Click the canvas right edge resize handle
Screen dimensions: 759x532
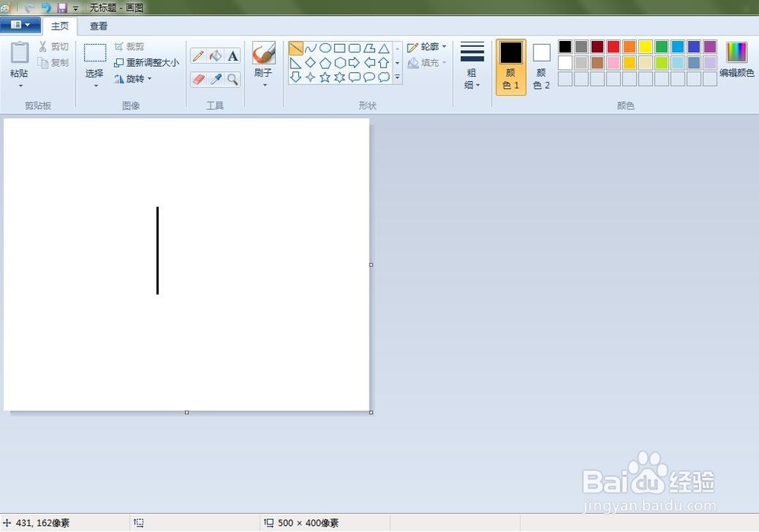tap(371, 265)
